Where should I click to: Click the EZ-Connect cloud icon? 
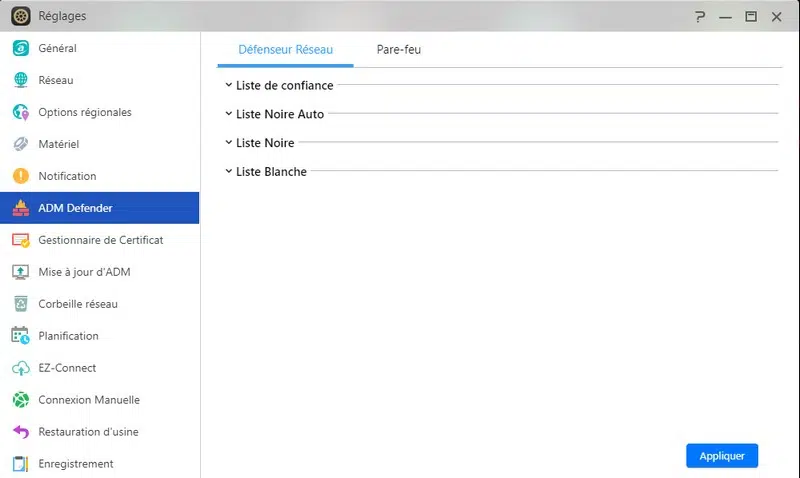coord(20,368)
